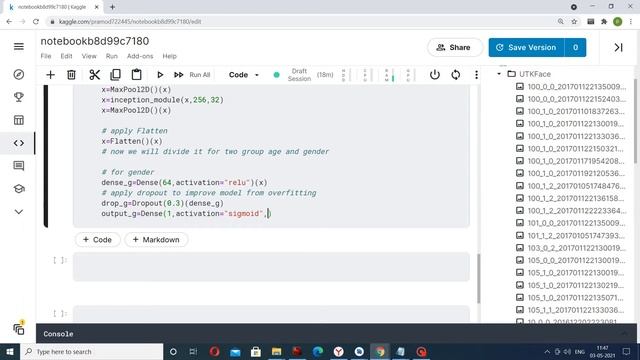Click the version count 0 button
Image resolution: width=640 pixels, height=360 pixels.
[575, 47]
